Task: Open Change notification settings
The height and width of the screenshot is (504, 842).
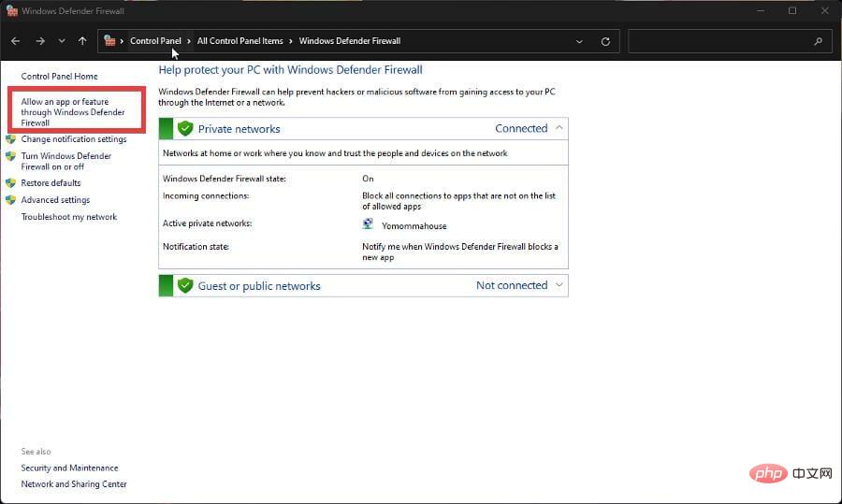Action: [74, 139]
